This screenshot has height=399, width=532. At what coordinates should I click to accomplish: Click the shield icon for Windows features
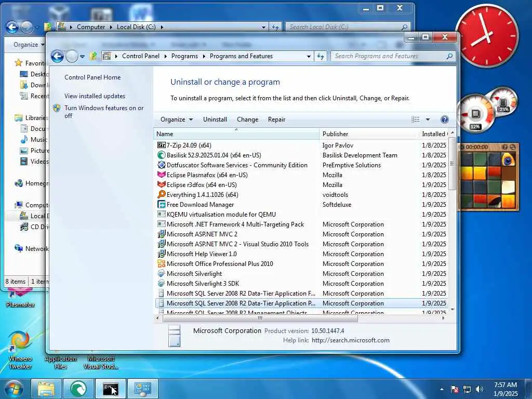[x=57, y=108]
